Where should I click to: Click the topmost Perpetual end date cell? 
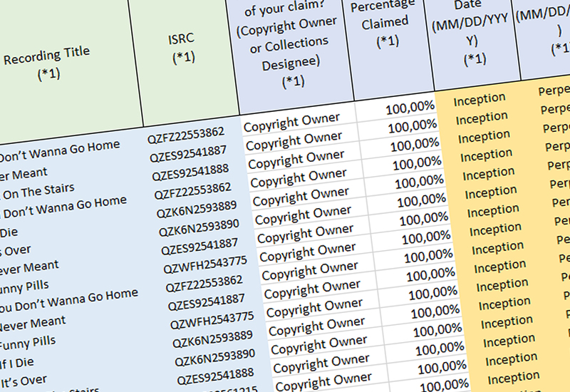pos(553,90)
